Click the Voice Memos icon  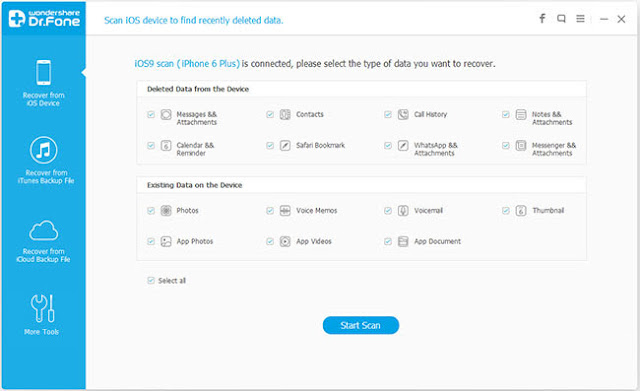[x=285, y=211]
